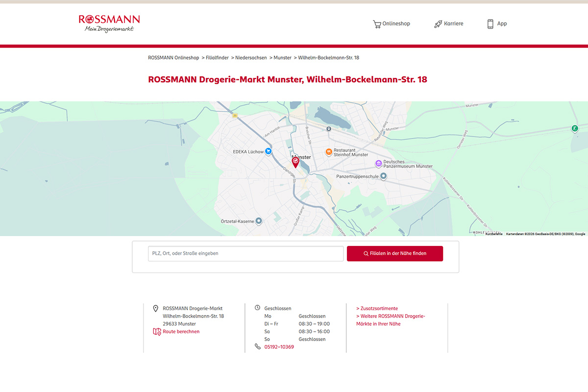Open the Kurzbefehle map shortcuts
The height and width of the screenshot is (392, 588).
pos(494,234)
